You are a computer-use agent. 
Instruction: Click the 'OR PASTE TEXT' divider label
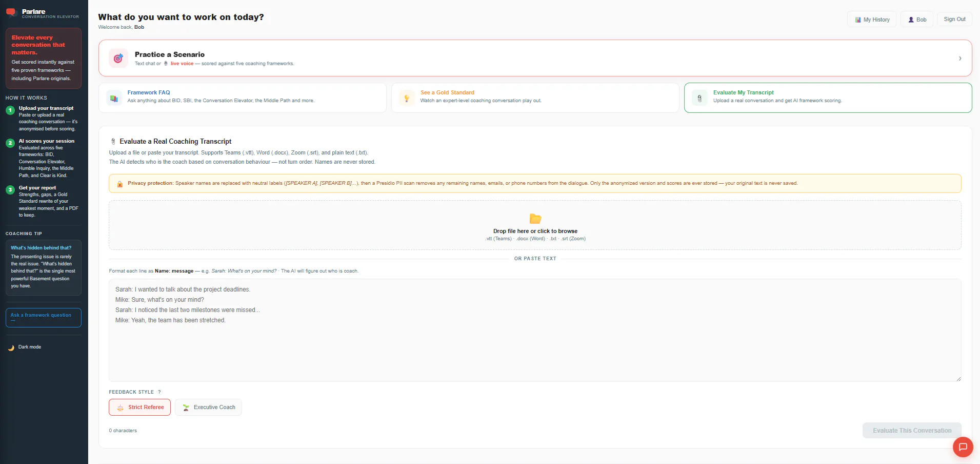[535, 259]
